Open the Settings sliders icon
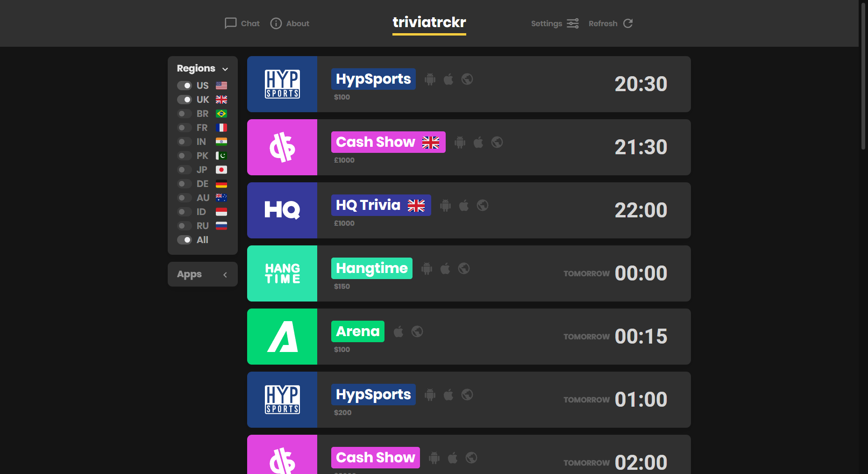Viewport: 868px width, 474px height. 572,23
